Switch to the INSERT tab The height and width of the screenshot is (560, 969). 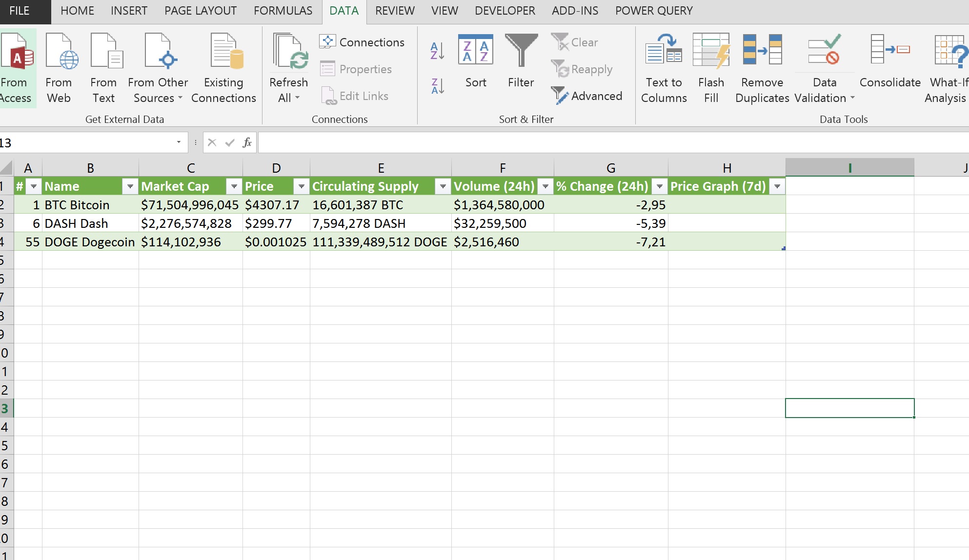129,11
